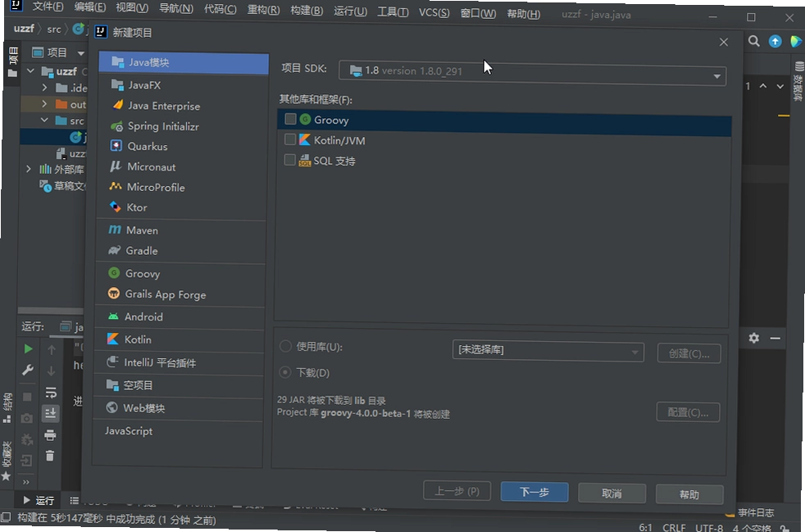Image resolution: width=805 pixels, height=532 pixels.
Task: Open VCS(S) menu
Action: [434, 12]
